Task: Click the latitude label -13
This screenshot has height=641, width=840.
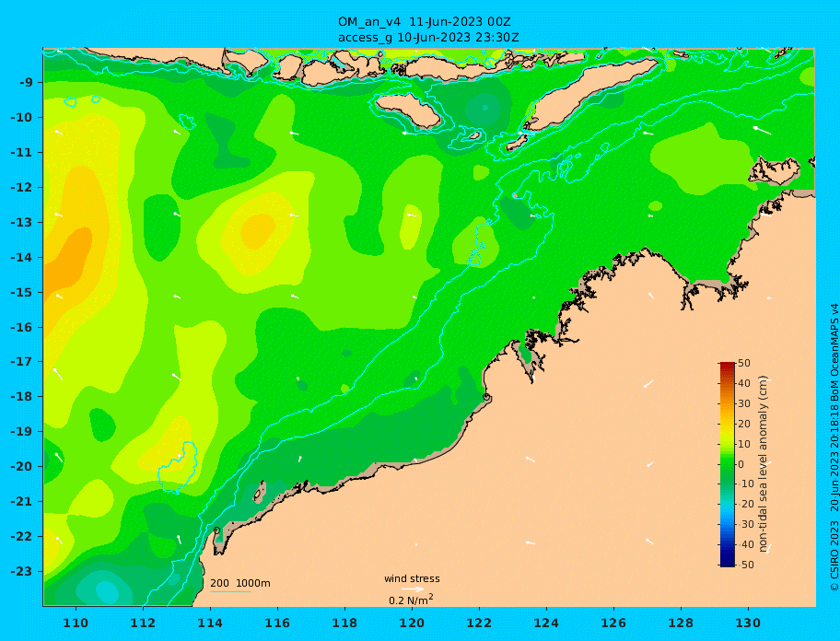Action: (x=22, y=222)
